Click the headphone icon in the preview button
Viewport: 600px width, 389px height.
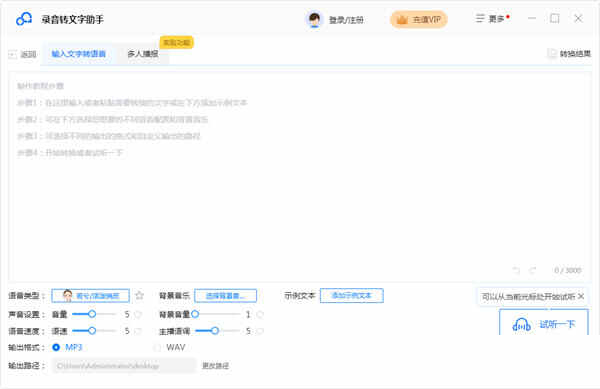point(521,325)
